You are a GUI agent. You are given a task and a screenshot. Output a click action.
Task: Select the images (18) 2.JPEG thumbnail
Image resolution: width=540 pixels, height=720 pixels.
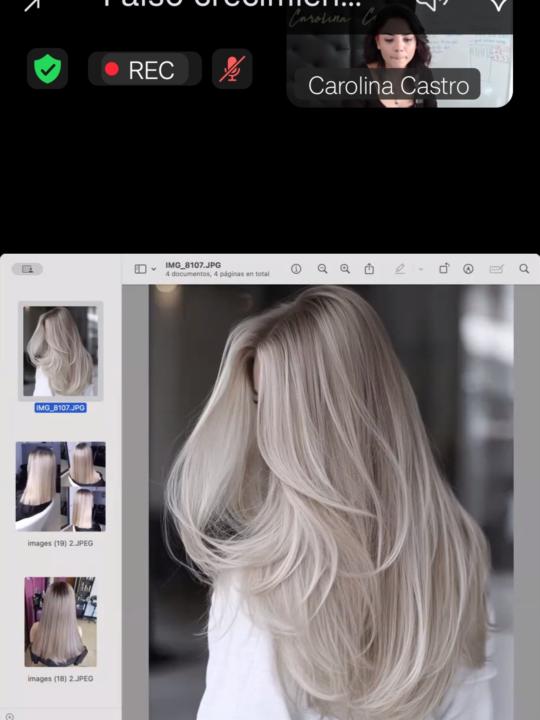[61, 622]
